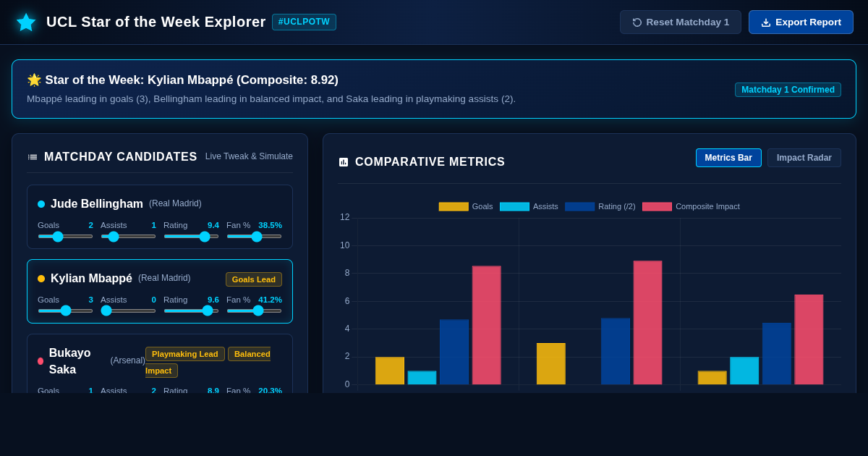
Task: Adjust Bellingham's Rating slider
Action: click(191, 236)
